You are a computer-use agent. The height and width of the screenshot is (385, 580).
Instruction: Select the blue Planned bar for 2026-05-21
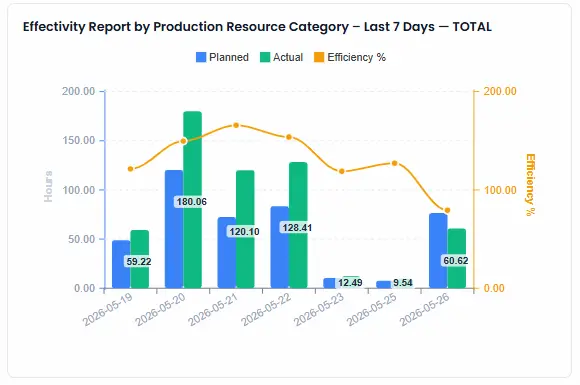(x=227, y=253)
